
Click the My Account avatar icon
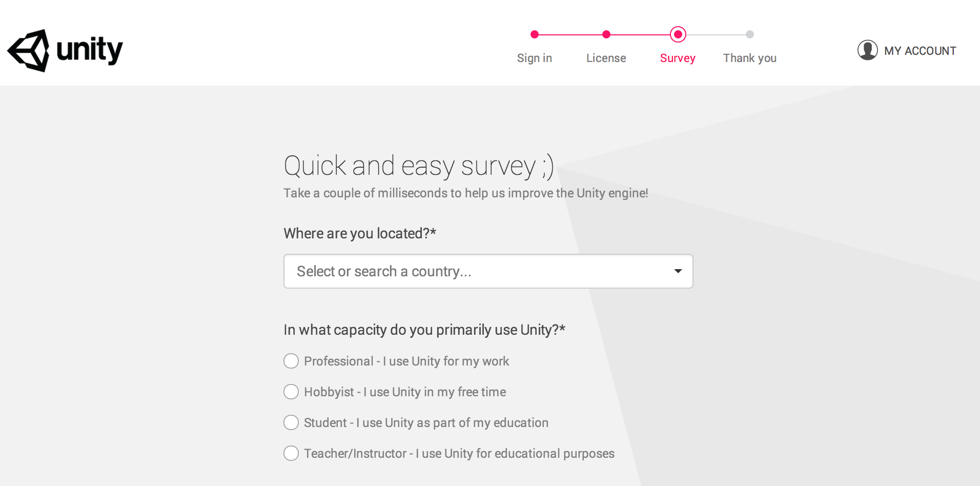click(867, 50)
